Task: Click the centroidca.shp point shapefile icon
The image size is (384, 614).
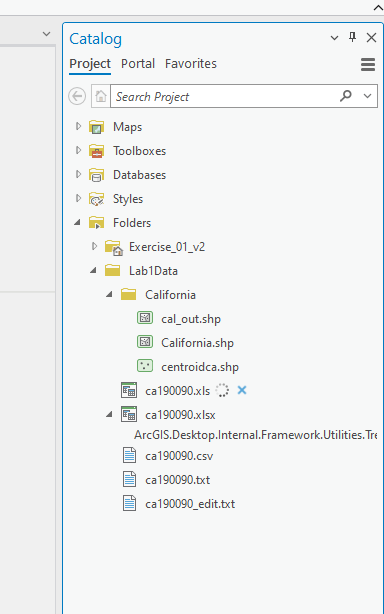Action: (145, 366)
